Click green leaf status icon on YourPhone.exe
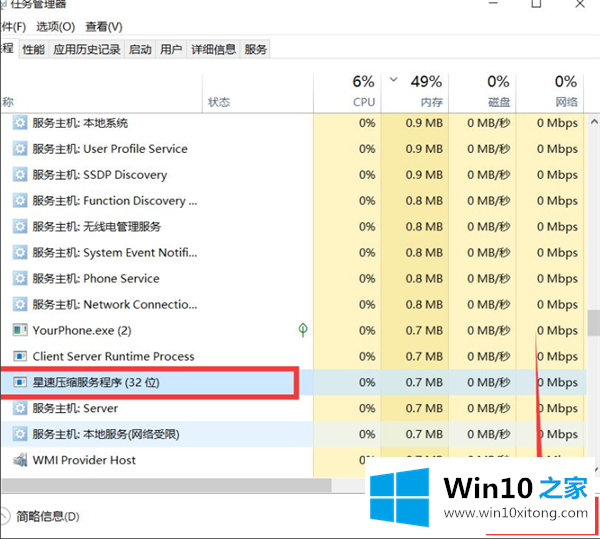The image size is (600, 539). 303,330
